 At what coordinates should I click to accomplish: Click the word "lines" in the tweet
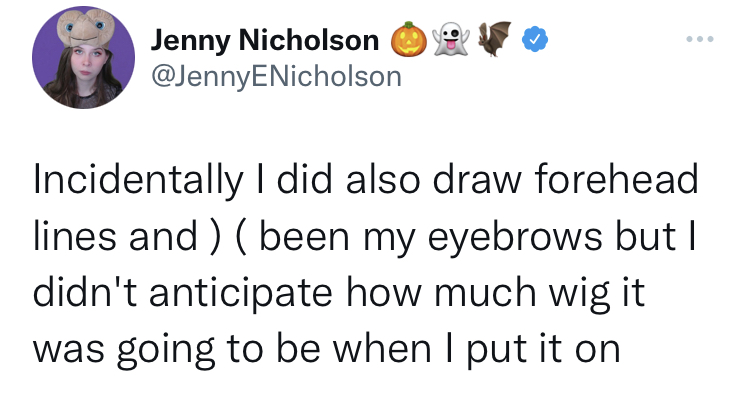(75, 234)
